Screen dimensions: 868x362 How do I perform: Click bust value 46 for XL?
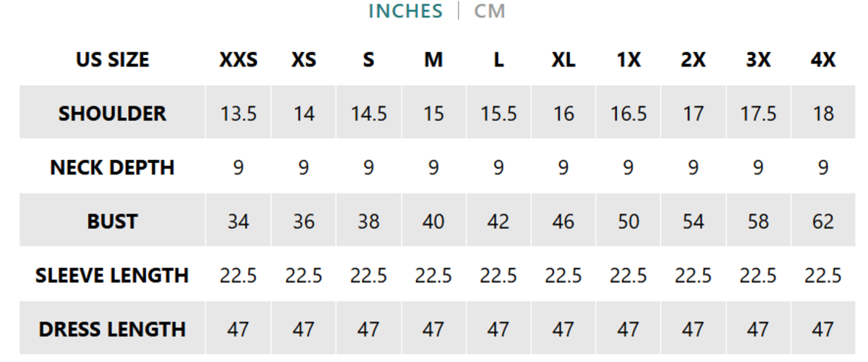coord(563,222)
